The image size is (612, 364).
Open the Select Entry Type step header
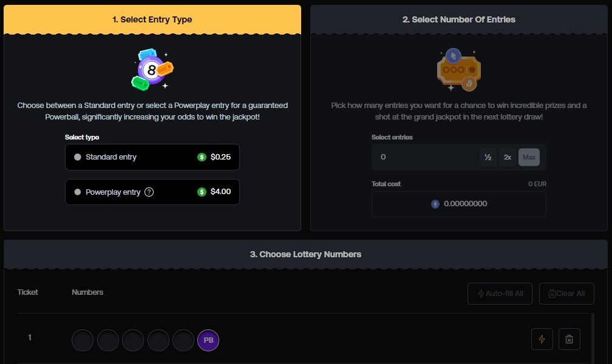(152, 19)
